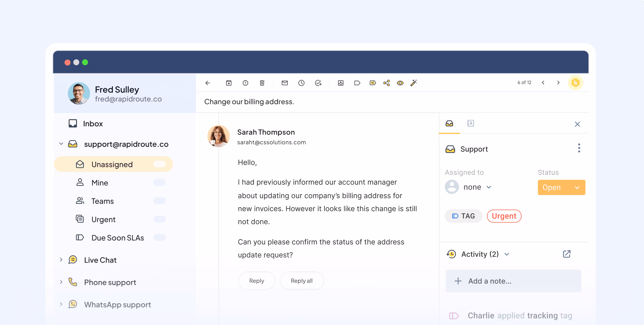Archive the conversation from the toolbar
Viewport: 644px width, 325px height.
point(229,83)
